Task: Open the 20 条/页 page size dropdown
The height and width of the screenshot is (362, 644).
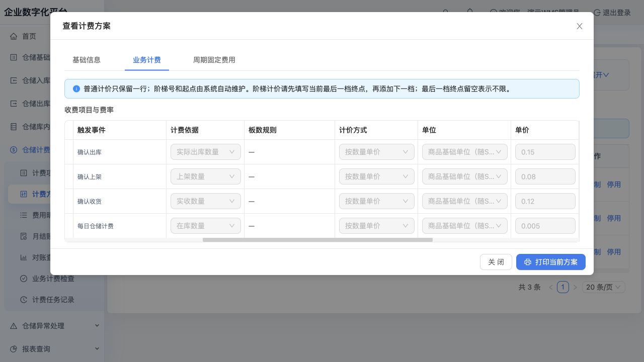Action: click(x=604, y=287)
